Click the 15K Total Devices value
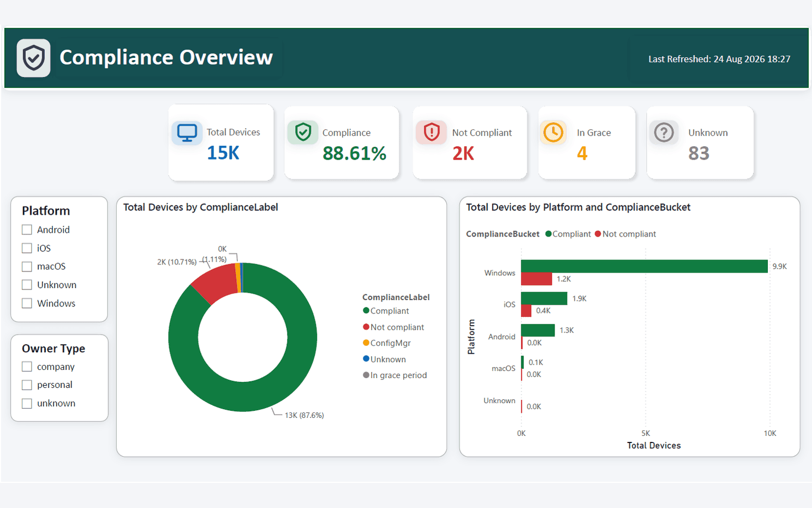Screen dimensions: 812x508 tap(223, 153)
